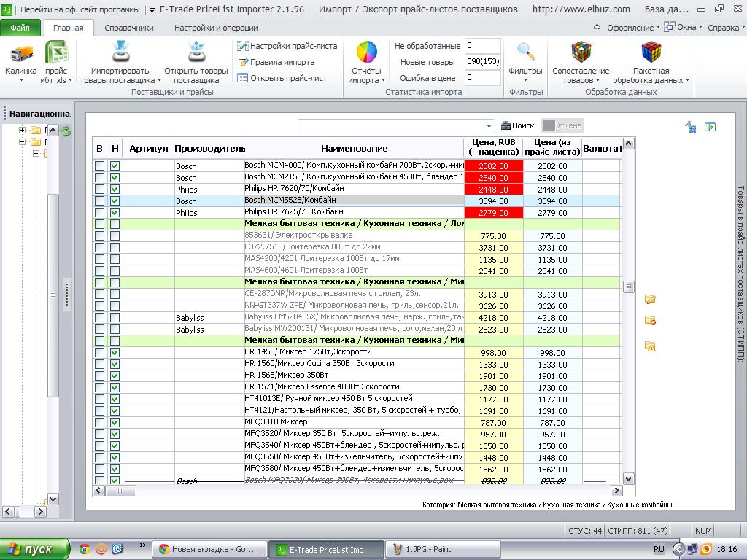
Task: Open the Калинка supplier truck icon
Action: [x=21, y=53]
